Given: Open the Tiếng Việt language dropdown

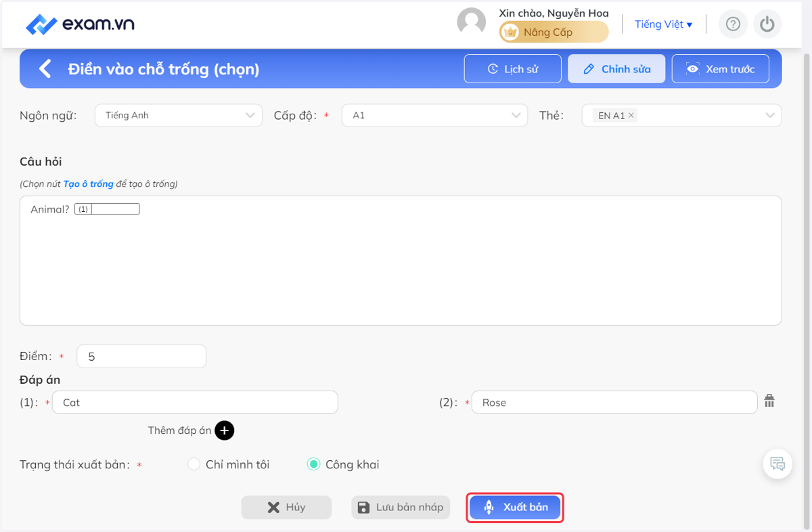Looking at the screenshot, I should (x=663, y=24).
